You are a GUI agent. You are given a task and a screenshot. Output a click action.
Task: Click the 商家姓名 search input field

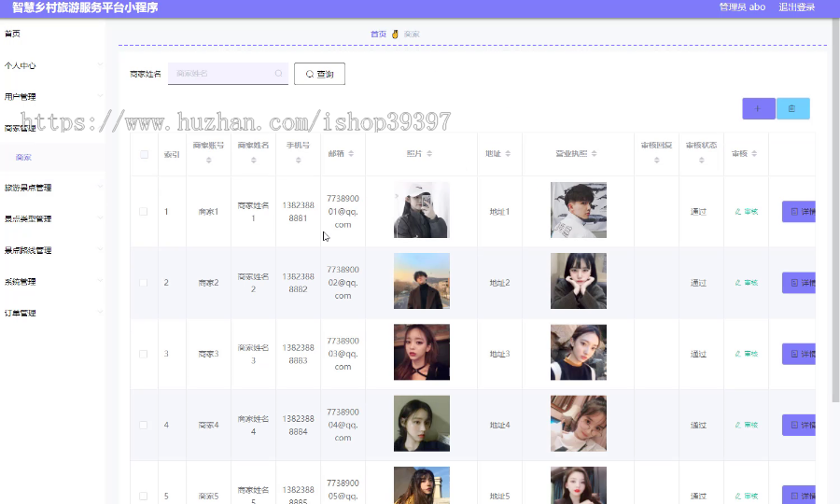tap(228, 74)
